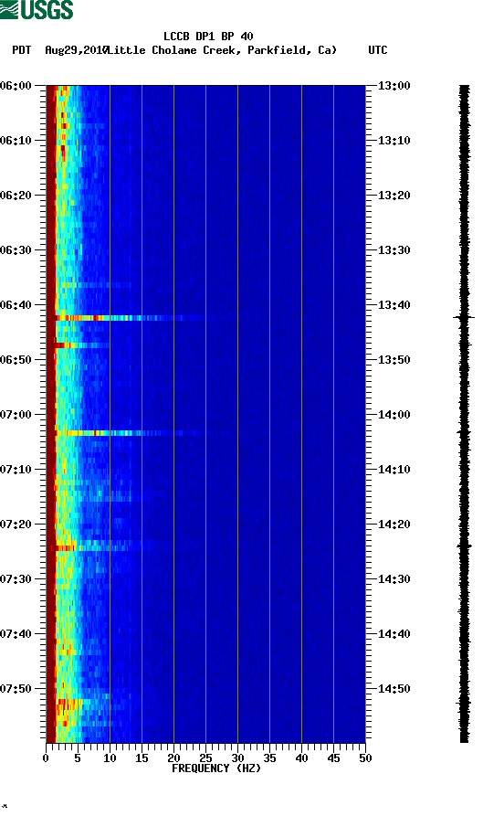The width and height of the screenshot is (504, 816).
Task: Click the 13:40 UTC time label
Action: pos(394,305)
